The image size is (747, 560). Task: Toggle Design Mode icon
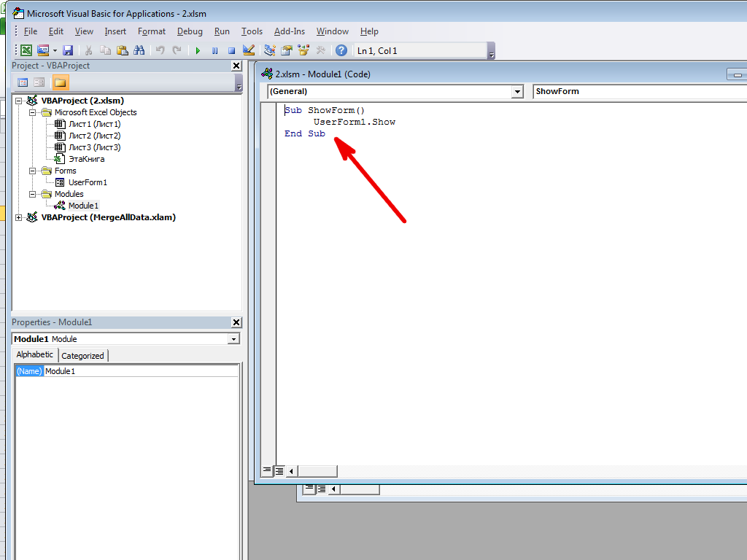point(248,50)
